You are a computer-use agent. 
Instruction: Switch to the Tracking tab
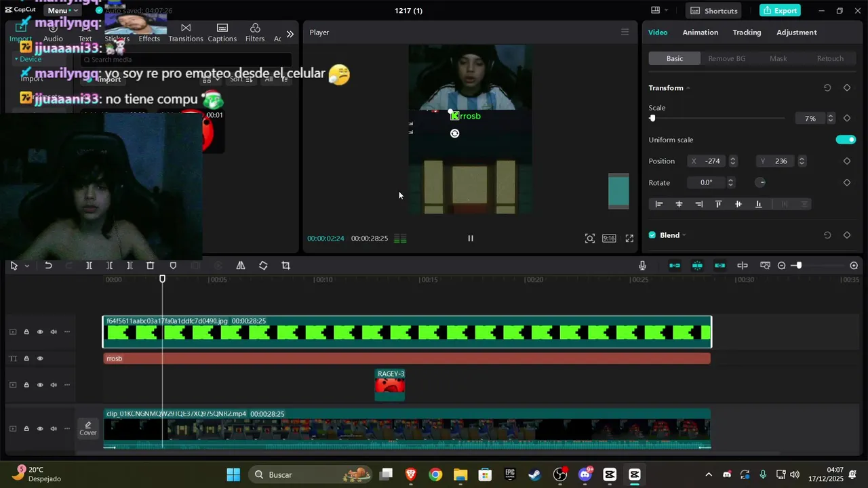tap(747, 33)
